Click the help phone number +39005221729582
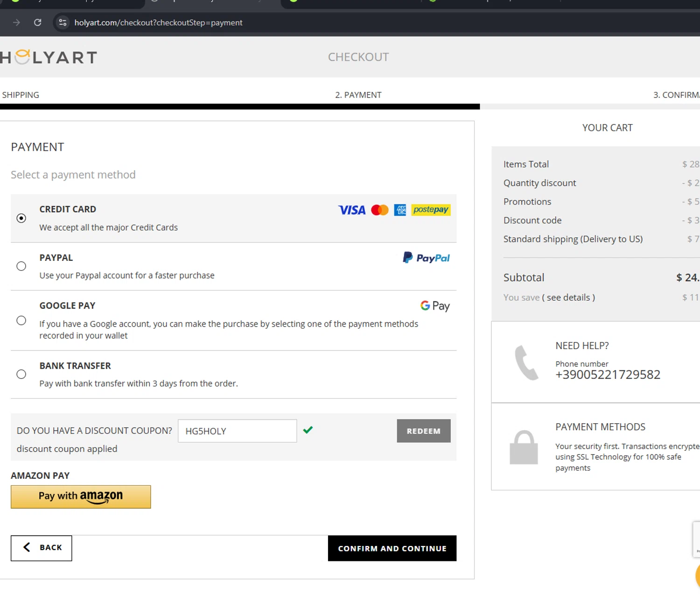Viewport: 700px width, 595px height. [608, 375]
